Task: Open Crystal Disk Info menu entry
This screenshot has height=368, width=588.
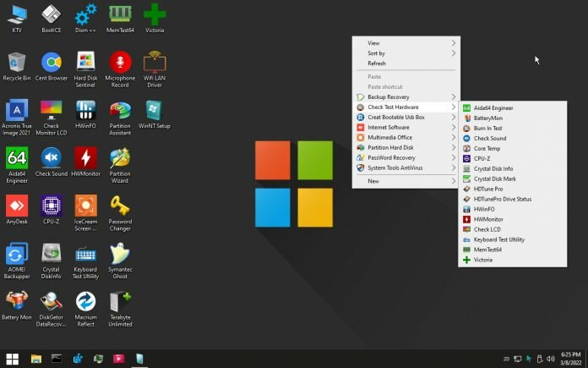Action: (512, 168)
